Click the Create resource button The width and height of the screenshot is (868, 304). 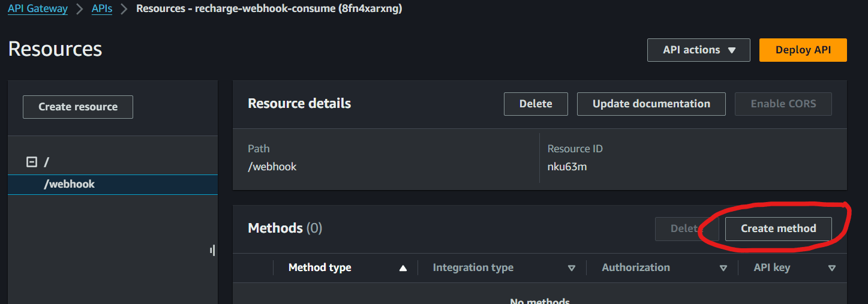pos(78,107)
